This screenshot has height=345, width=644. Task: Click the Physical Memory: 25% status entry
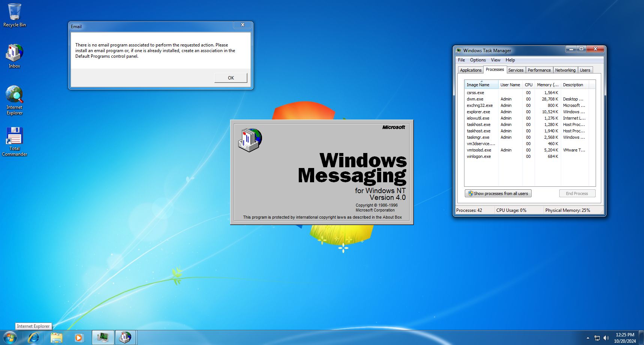(x=568, y=210)
